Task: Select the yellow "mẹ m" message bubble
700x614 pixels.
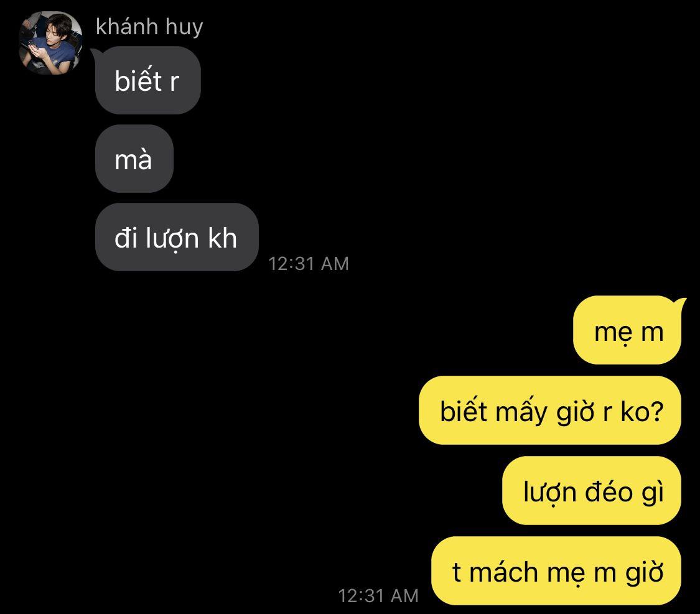Action: (x=628, y=331)
